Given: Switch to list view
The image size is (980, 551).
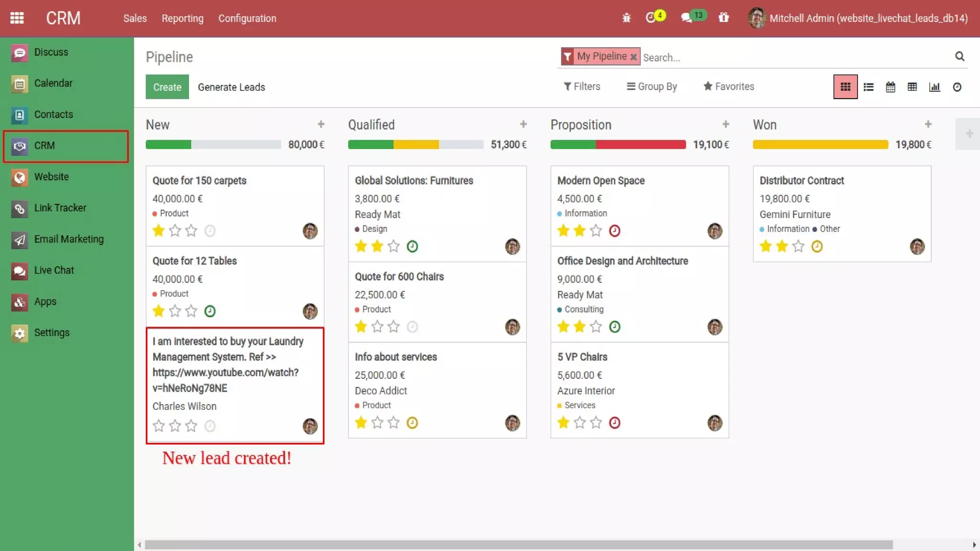Looking at the screenshot, I should point(869,87).
